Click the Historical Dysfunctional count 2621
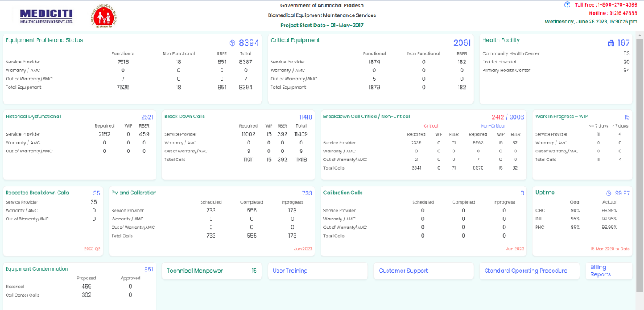 (147, 117)
